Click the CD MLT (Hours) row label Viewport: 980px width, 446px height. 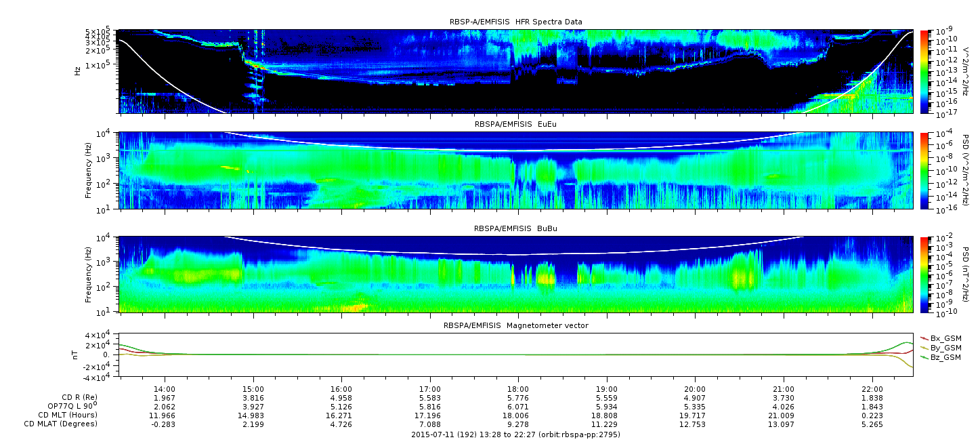[x=67, y=415]
